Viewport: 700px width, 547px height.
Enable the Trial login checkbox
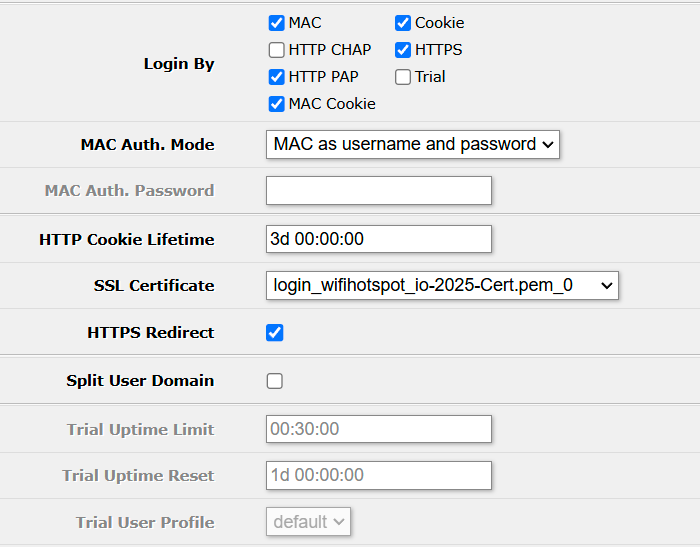click(x=403, y=77)
